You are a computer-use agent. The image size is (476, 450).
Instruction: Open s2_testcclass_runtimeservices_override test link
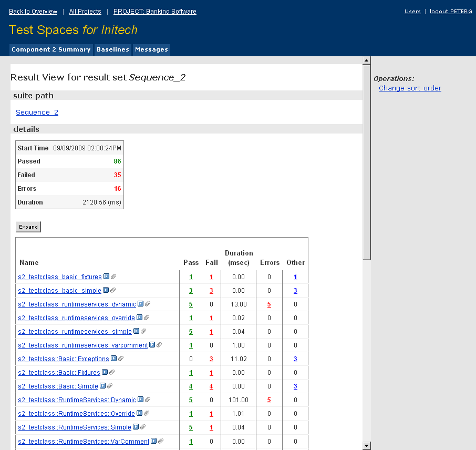(x=76, y=318)
